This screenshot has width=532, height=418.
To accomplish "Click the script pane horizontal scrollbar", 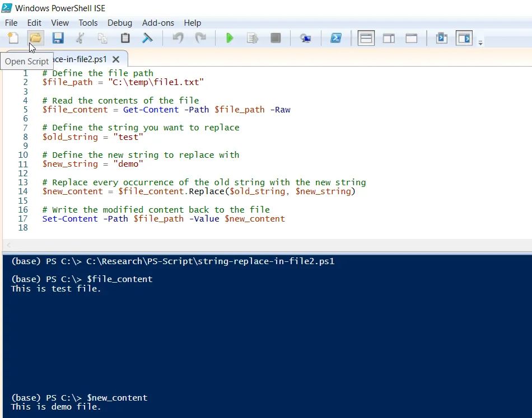I will (x=267, y=245).
